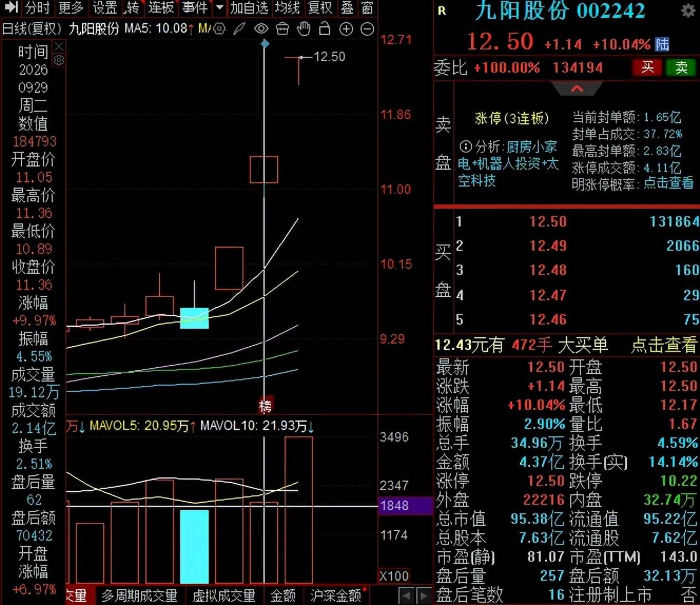Click the cyan volume bar in the volume chart
Image resolution: width=700 pixels, height=605 pixels.
195,547
